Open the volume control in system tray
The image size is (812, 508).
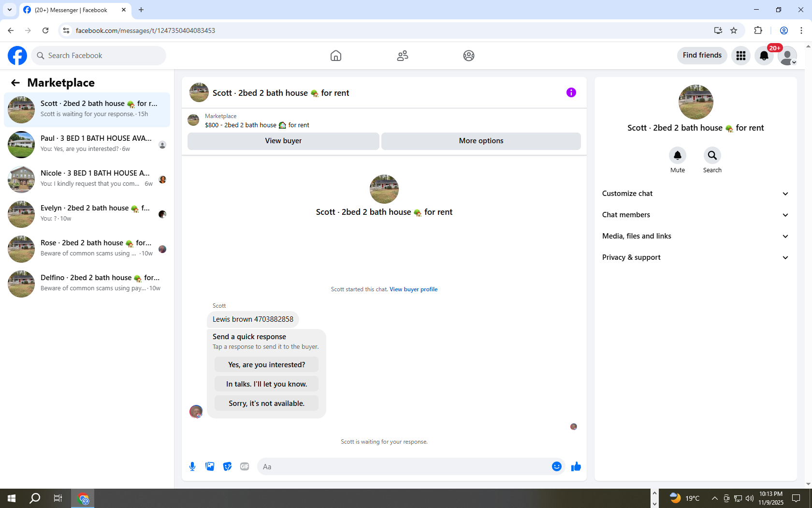750,498
